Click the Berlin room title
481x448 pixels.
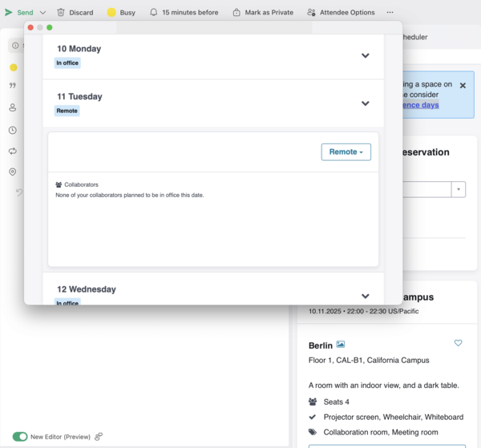(x=321, y=345)
